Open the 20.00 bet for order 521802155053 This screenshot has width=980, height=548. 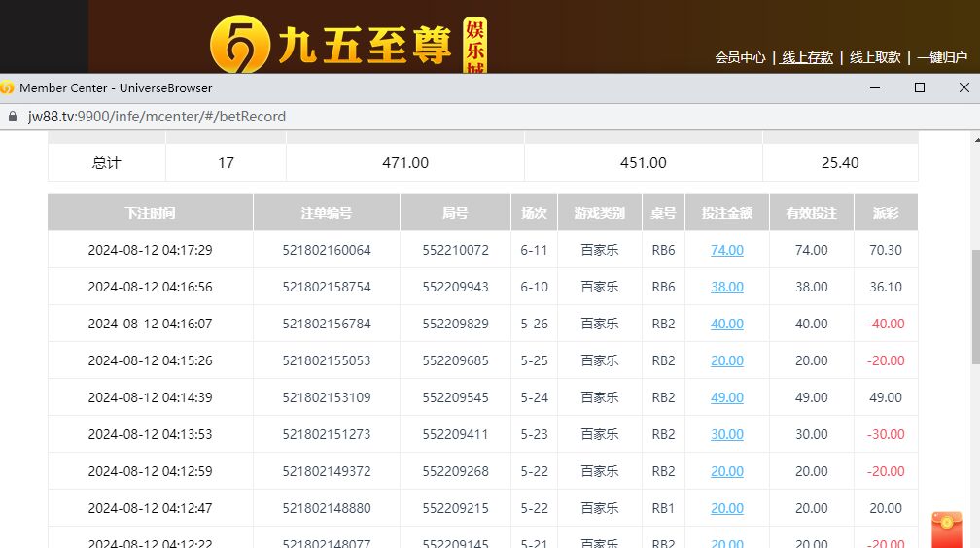(727, 360)
